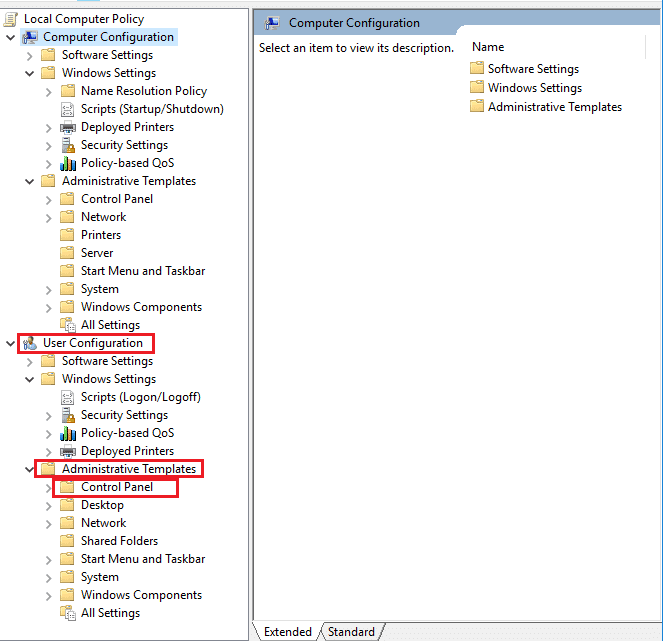Select Name Resolution Policy
The image size is (663, 641).
(x=144, y=91)
